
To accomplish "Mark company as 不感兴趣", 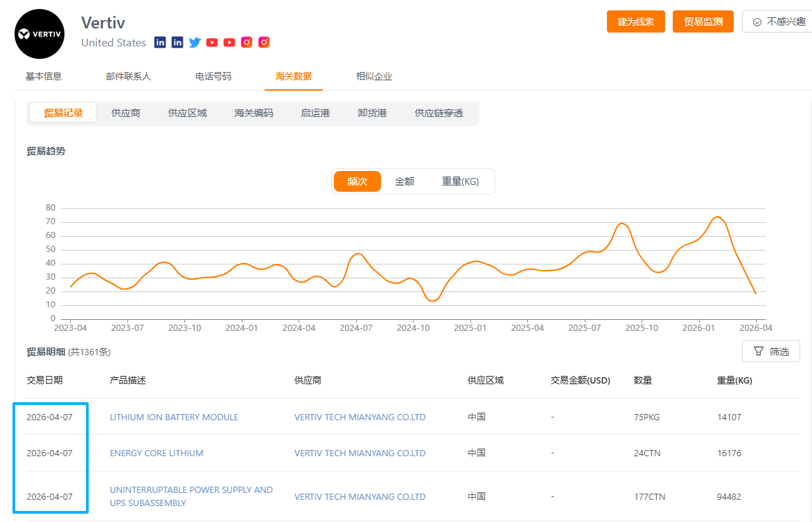I will 779,21.
